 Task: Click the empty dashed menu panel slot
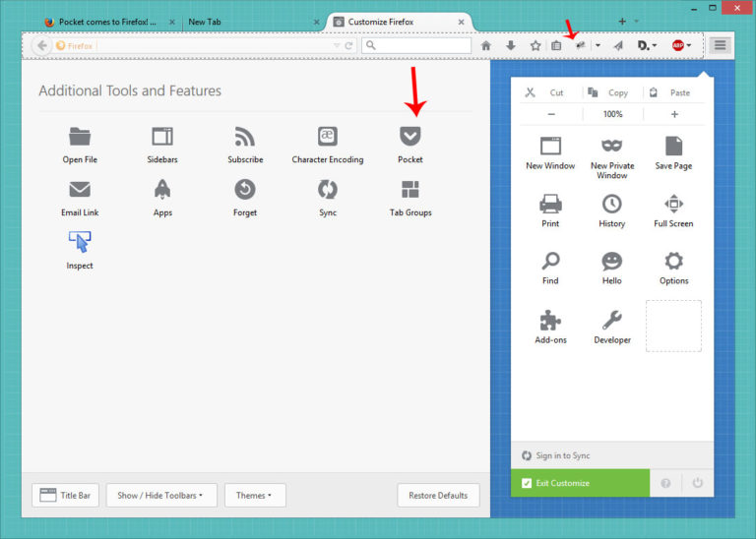point(673,327)
